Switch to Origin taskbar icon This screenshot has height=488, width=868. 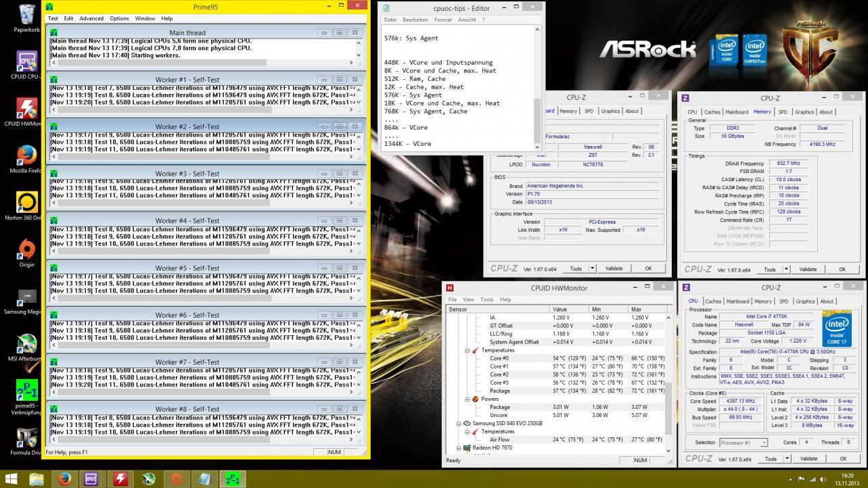pos(177,479)
